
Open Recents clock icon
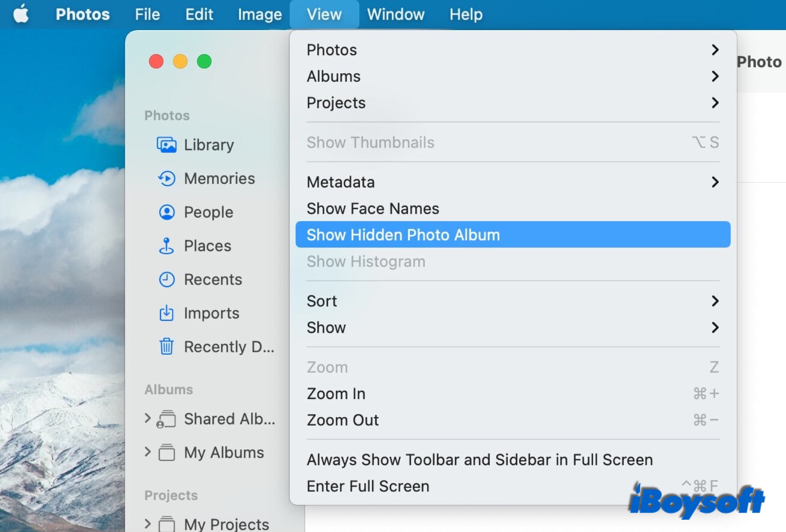click(167, 279)
